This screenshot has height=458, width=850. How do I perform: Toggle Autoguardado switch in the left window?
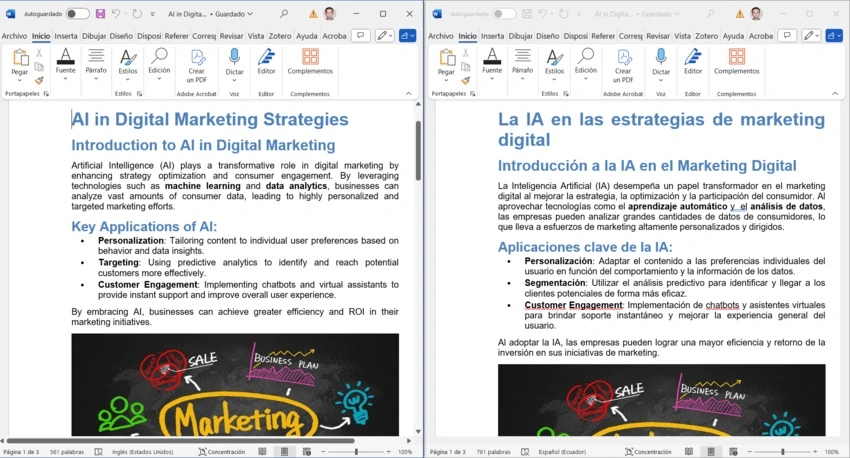pos(78,14)
